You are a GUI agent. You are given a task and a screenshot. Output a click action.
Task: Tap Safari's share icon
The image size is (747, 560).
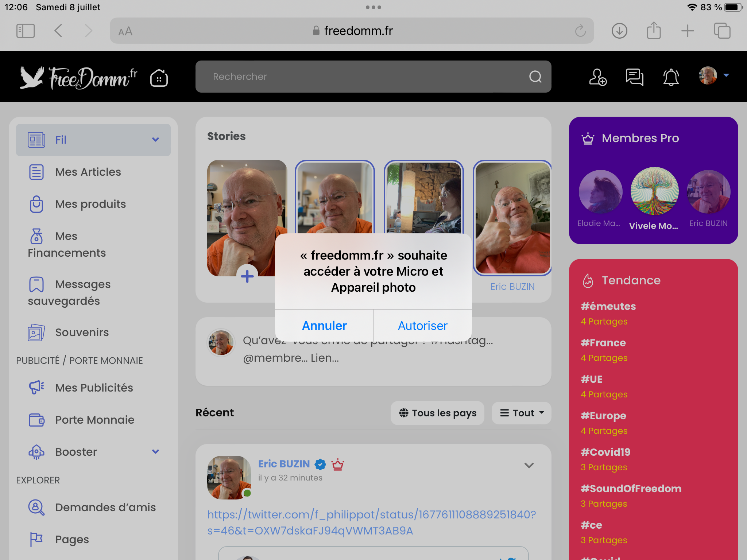(x=654, y=31)
